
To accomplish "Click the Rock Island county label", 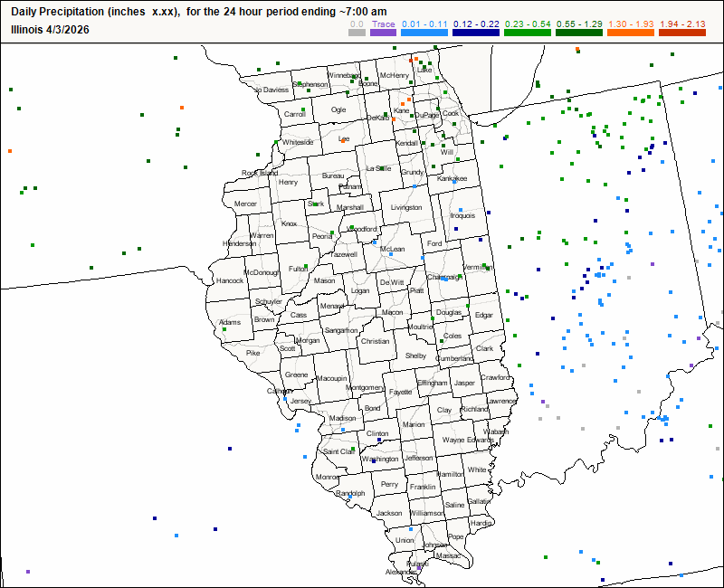I will pyautogui.click(x=260, y=173).
